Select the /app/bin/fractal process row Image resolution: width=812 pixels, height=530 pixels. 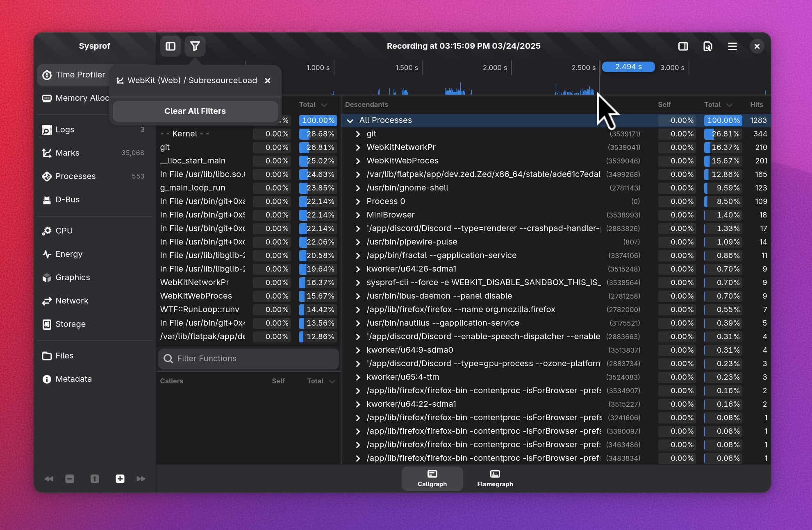pos(556,256)
